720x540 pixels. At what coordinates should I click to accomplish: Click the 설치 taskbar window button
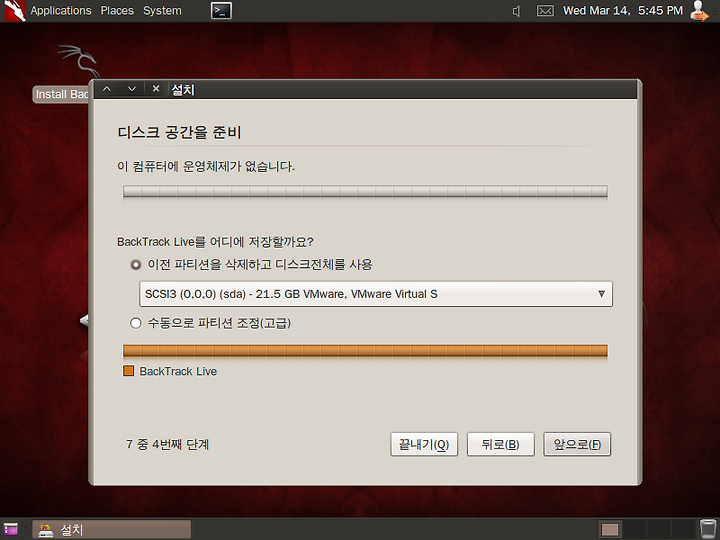tap(112, 529)
